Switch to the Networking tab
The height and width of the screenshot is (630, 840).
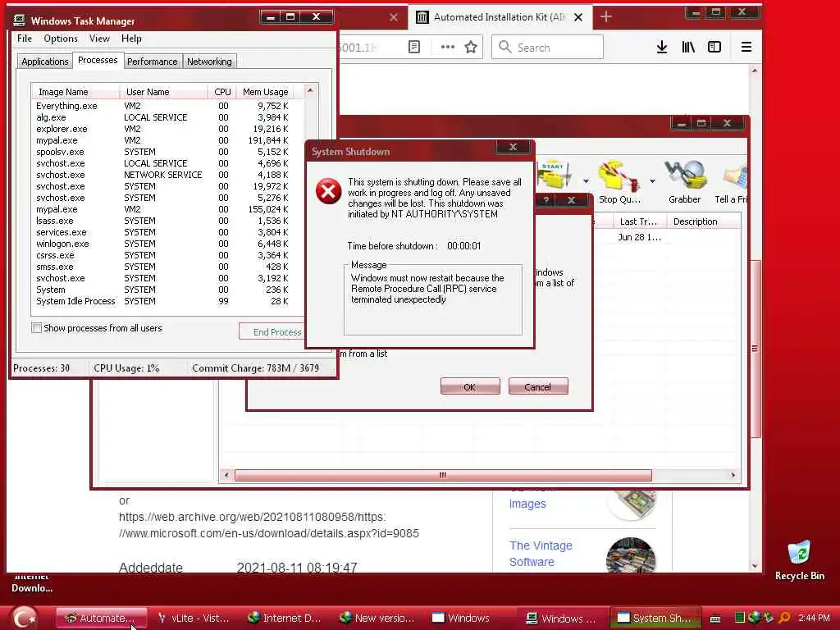click(x=209, y=62)
